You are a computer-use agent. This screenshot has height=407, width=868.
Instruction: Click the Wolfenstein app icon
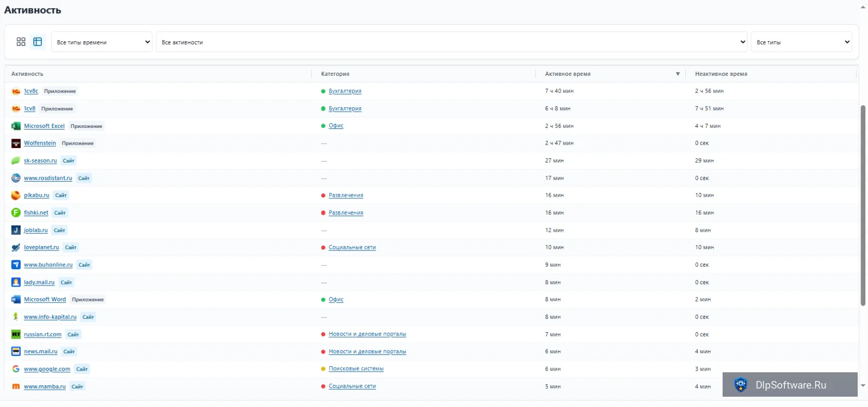click(16, 143)
